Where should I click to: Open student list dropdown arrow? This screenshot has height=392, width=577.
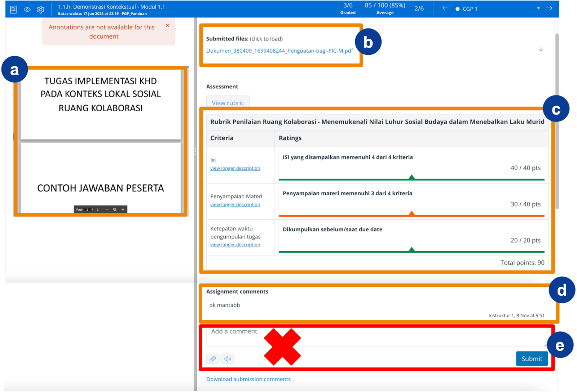click(538, 9)
